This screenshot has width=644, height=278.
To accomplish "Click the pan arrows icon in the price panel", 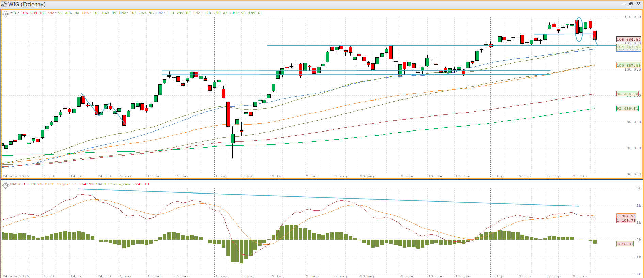I will [5, 14].
